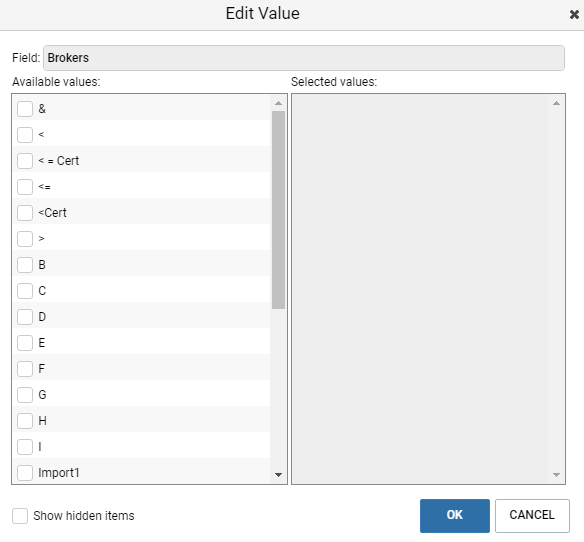
Task: Click the available values scroll-up arrow
Action: click(x=278, y=103)
